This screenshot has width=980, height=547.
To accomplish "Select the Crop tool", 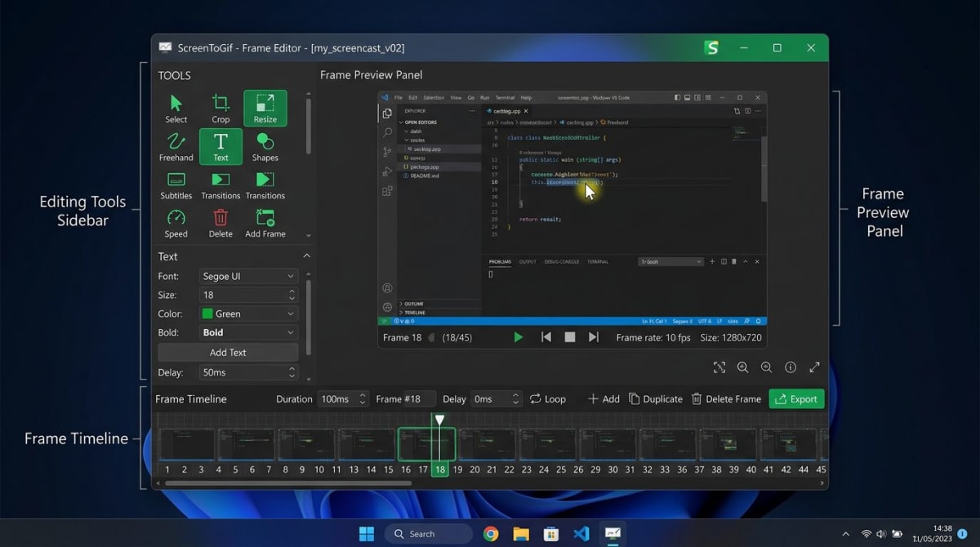I will [x=220, y=106].
